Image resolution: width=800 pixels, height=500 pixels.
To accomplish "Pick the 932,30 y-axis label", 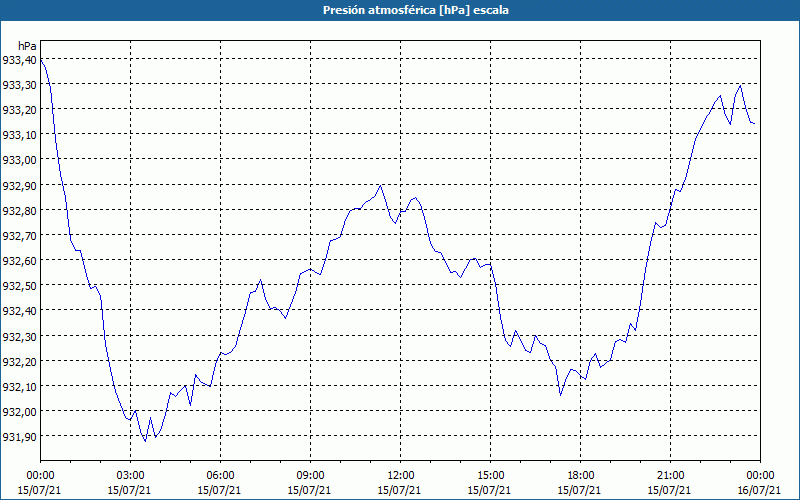I will 19,336.
